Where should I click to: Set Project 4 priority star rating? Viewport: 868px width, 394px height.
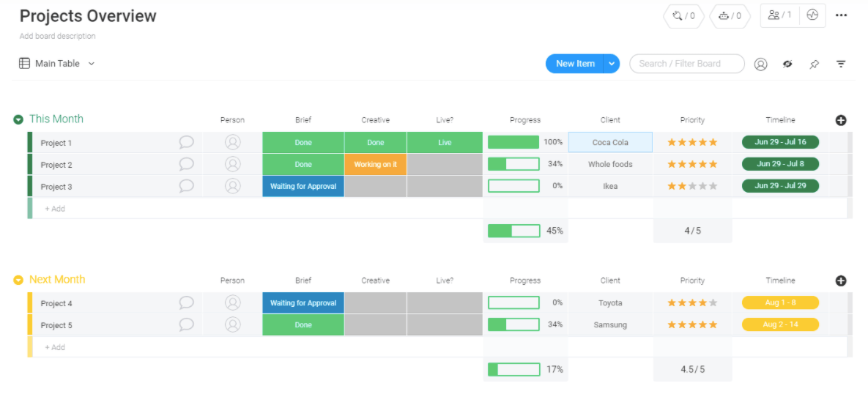(692, 302)
